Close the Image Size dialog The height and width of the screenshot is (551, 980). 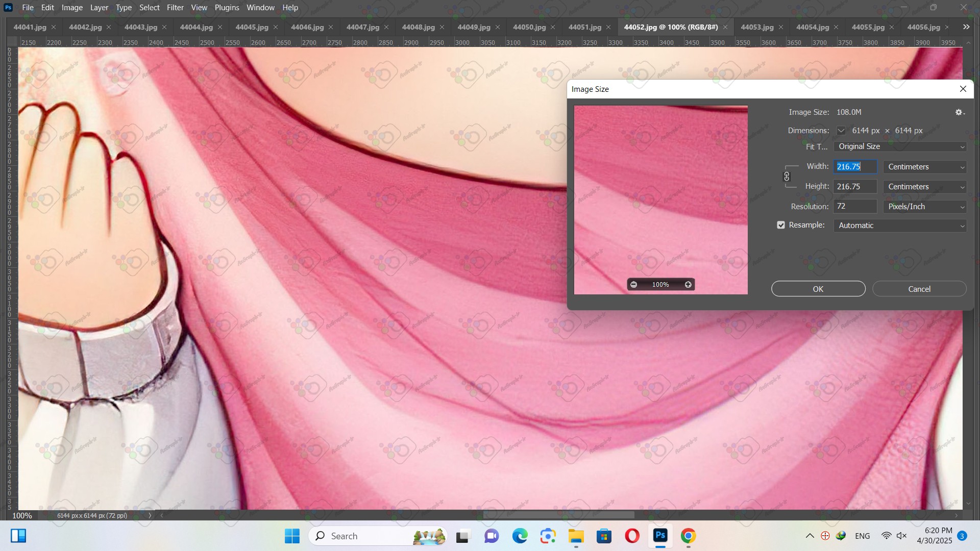[x=963, y=89]
